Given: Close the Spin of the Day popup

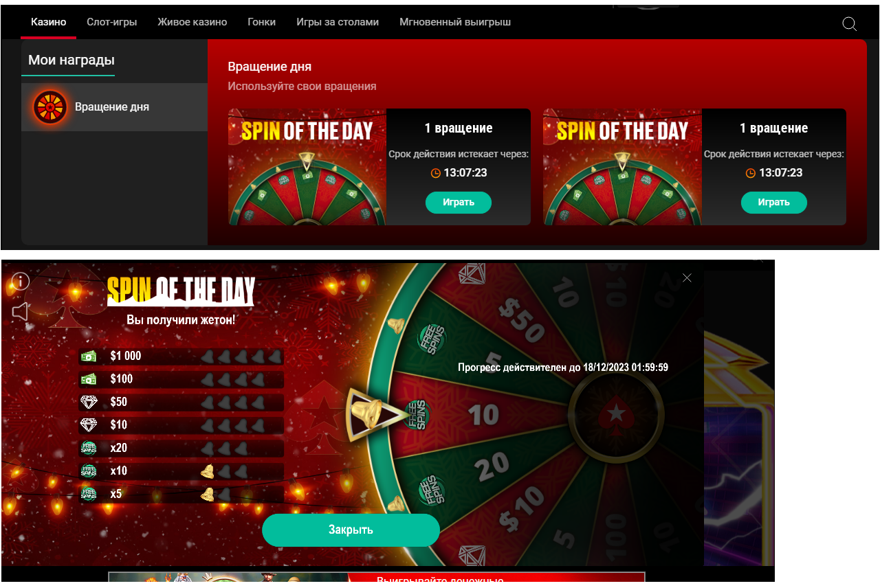Looking at the screenshot, I should tap(687, 278).
